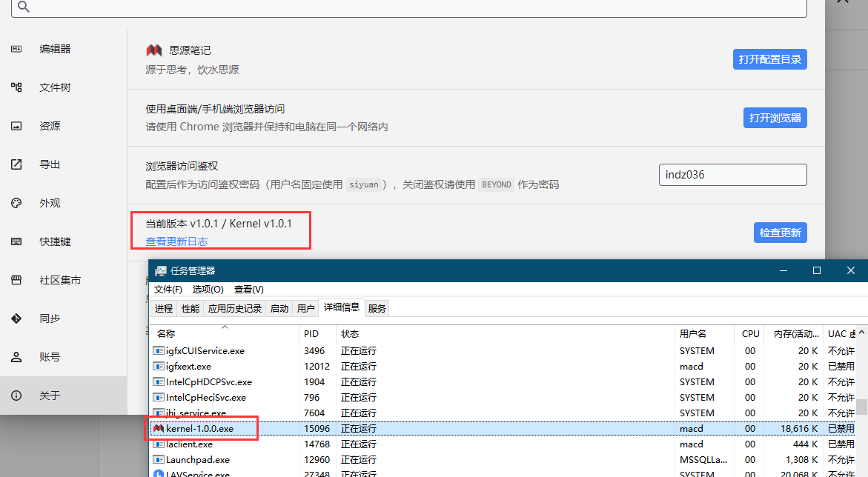Maximize the Task Manager window

[x=817, y=270]
